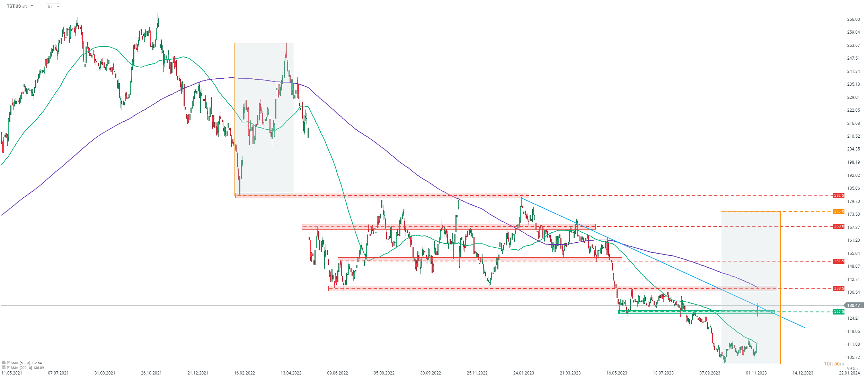
Task: Remove the SMA 50 indicator
Action: coord(8,362)
